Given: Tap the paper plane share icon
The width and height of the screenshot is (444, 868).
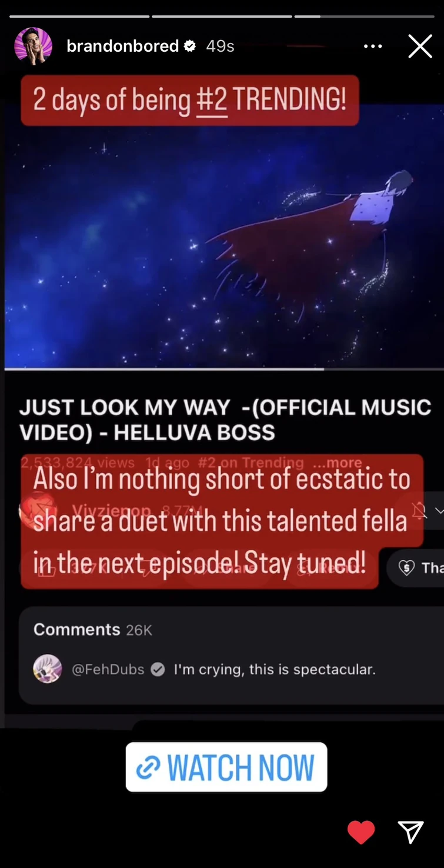Looking at the screenshot, I should tap(410, 832).
